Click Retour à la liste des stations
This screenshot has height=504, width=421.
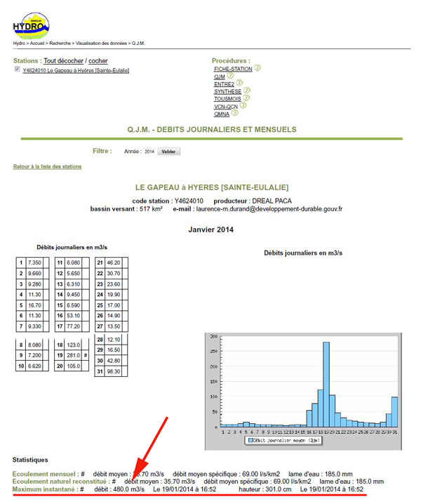pyautogui.click(x=47, y=166)
